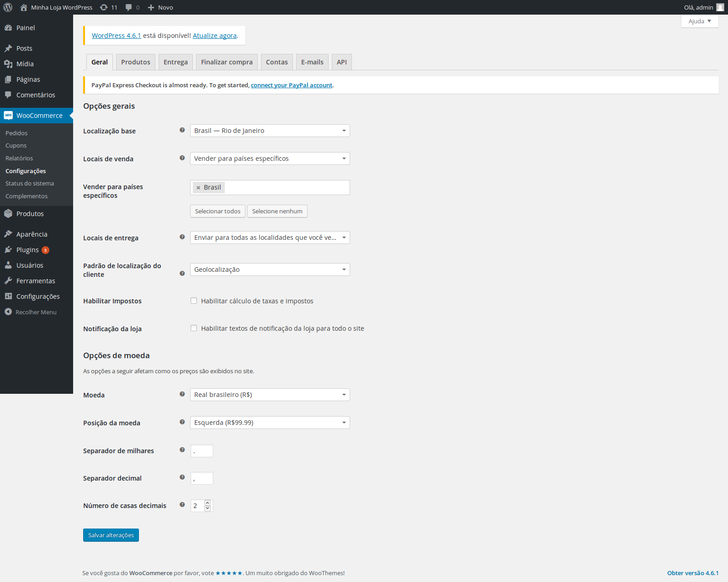The image size is (728, 582).
Task: Open the Moeda currency dropdown
Action: [270, 395]
